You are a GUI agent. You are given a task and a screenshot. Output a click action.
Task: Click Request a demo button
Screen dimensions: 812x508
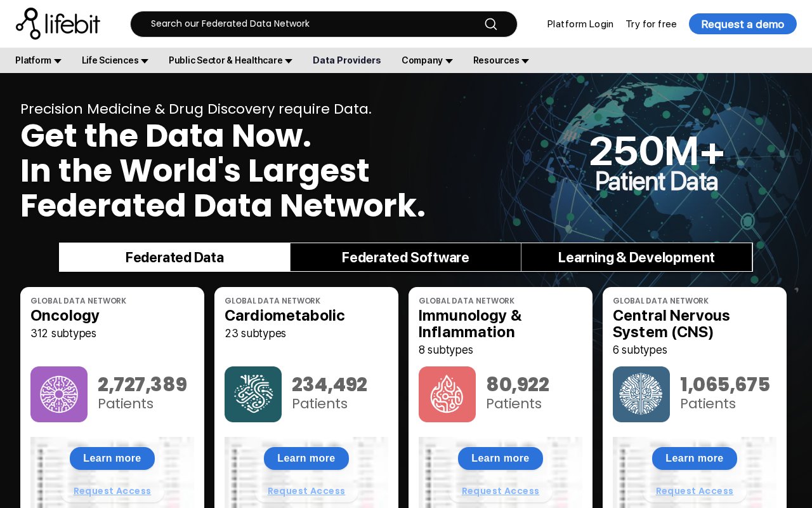743,24
